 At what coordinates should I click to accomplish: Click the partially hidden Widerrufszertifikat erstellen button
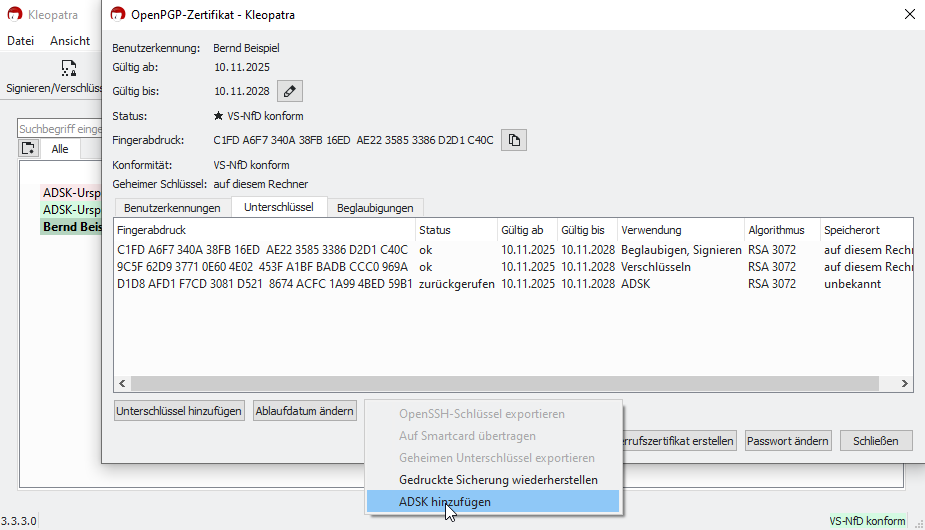(x=679, y=441)
